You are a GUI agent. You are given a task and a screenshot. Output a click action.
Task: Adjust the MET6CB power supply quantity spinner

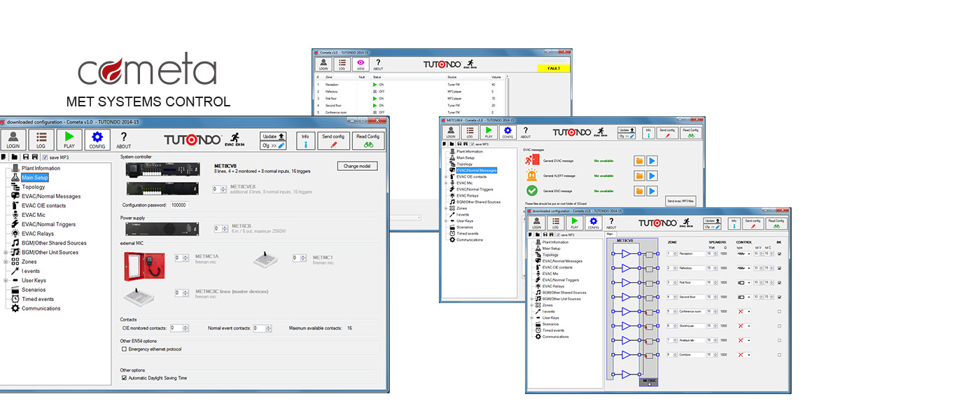coord(220,228)
